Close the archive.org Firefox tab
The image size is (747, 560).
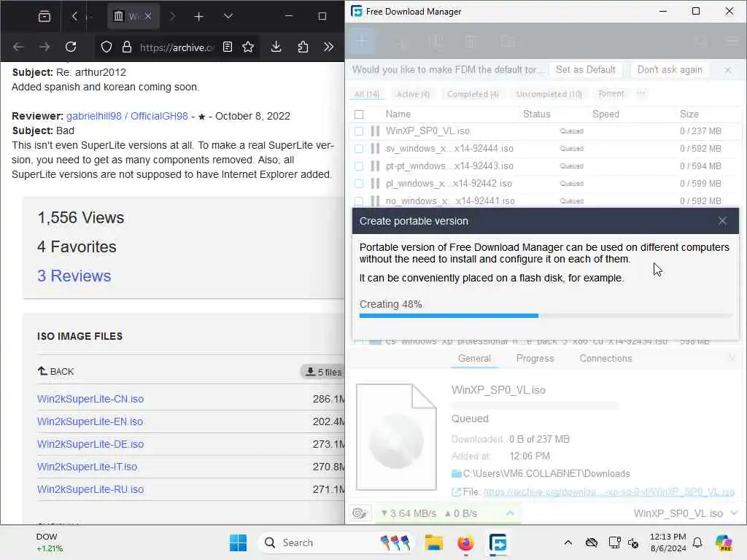(x=148, y=16)
